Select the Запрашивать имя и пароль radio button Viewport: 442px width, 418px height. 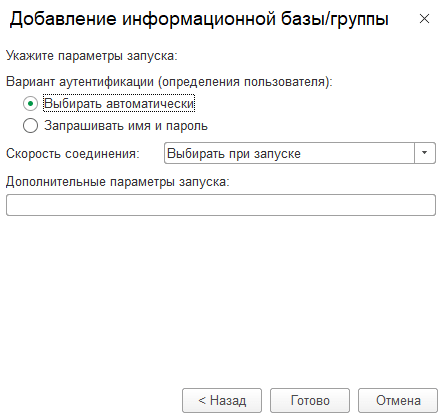click(30, 126)
